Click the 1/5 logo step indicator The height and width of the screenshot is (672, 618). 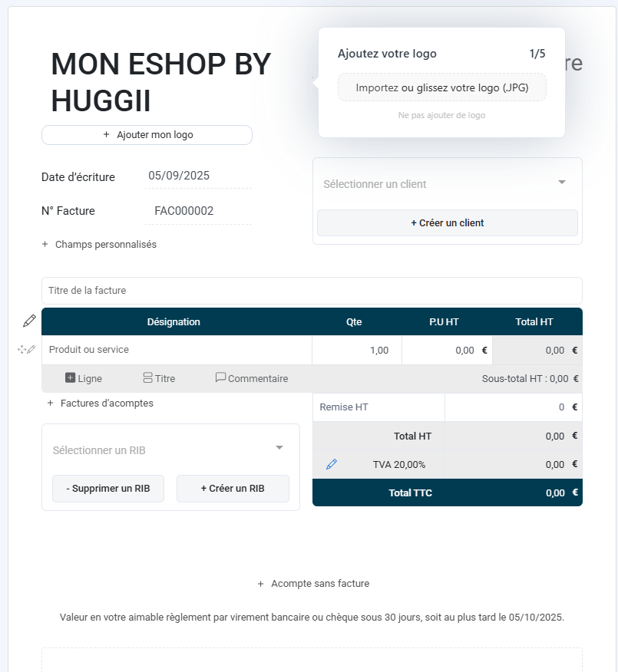536,53
